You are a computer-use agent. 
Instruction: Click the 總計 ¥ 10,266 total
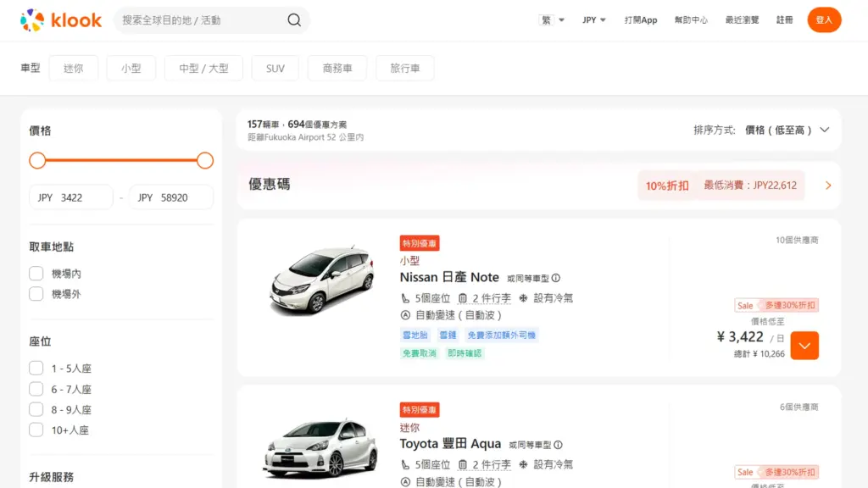click(759, 354)
